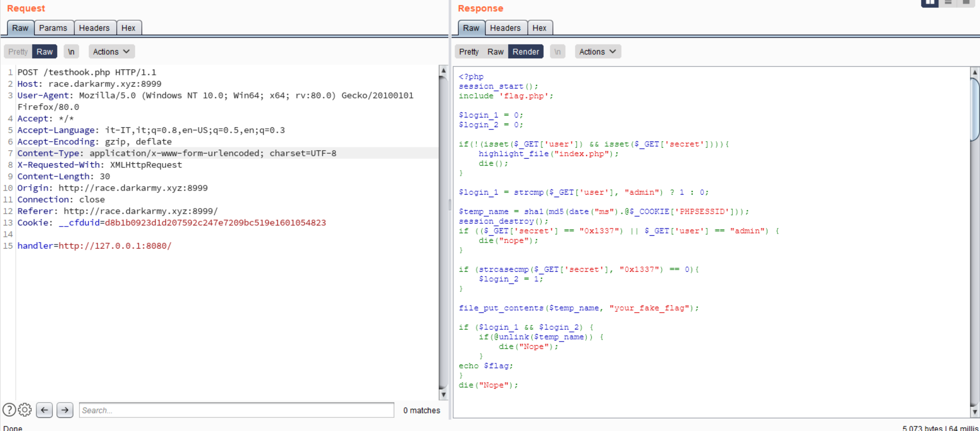Click the strcasecmp secret 0x1337 line
The width and height of the screenshot is (980, 431).
click(578, 269)
